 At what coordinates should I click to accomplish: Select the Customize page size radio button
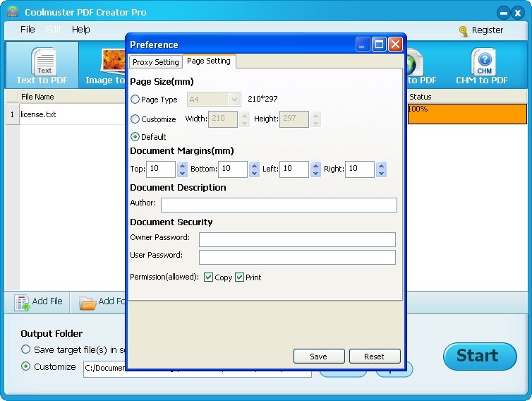tap(135, 119)
